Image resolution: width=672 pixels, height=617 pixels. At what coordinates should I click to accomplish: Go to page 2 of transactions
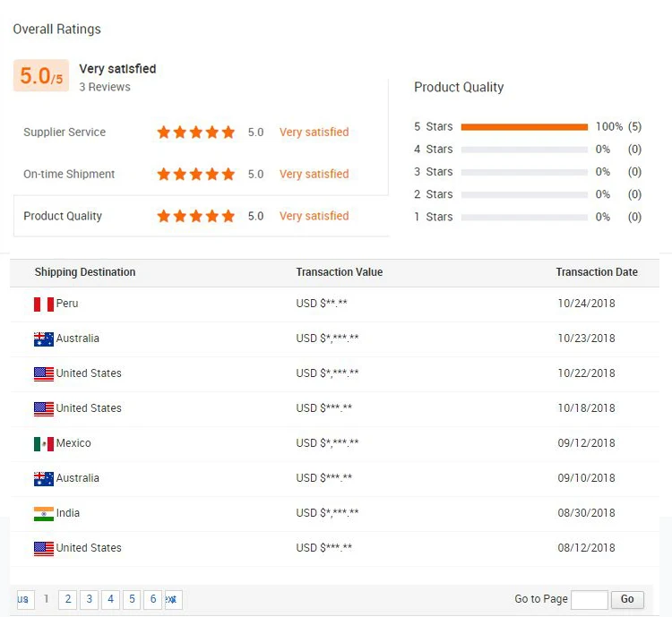68,599
